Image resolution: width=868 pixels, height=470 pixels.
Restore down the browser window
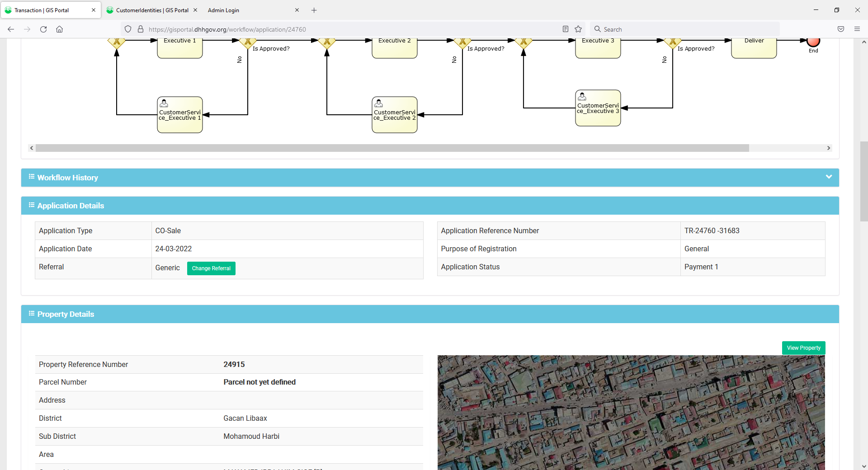[x=837, y=10]
